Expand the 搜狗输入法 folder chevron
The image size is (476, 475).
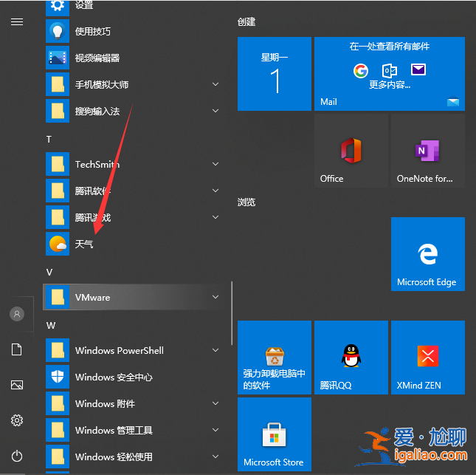[215, 111]
